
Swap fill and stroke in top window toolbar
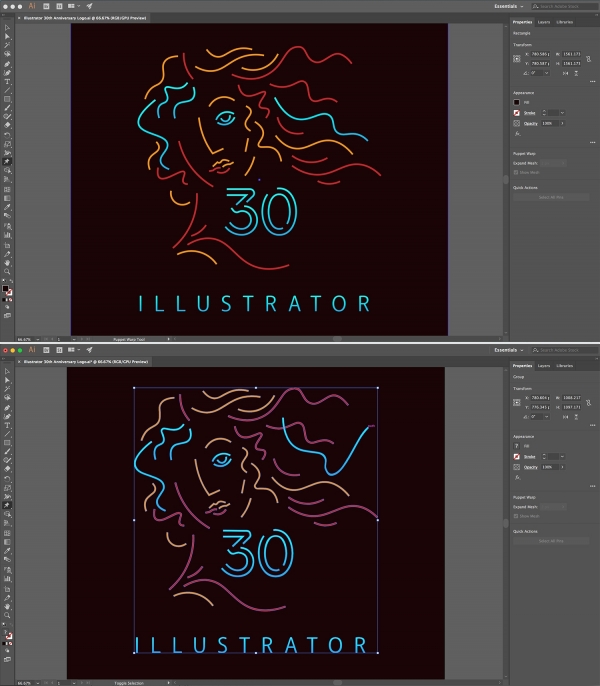[11, 281]
